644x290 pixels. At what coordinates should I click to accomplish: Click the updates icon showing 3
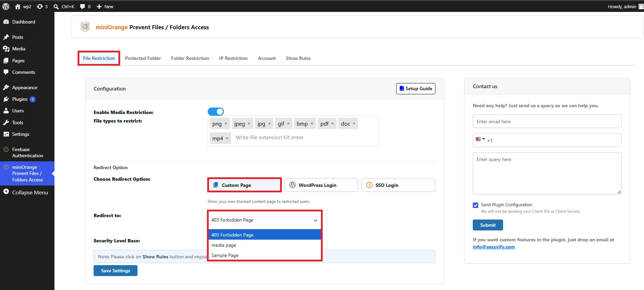(x=40, y=6)
